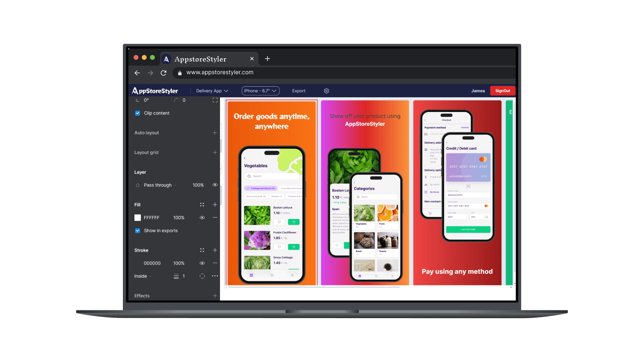This screenshot has width=644, height=362.
Task: Click the "Auto layout" section label
Action: [147, 133]
